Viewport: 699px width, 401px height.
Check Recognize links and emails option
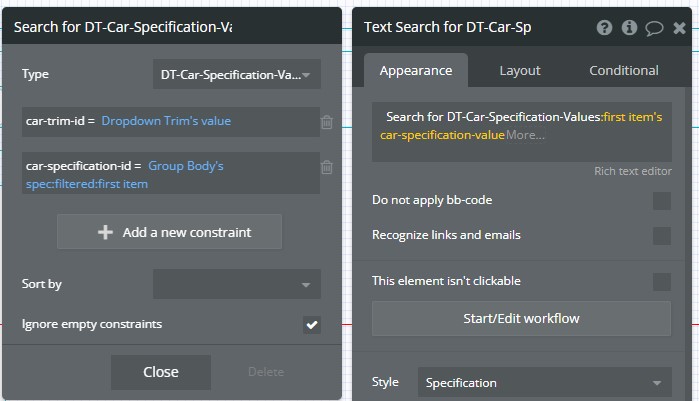tap(662, 236)
